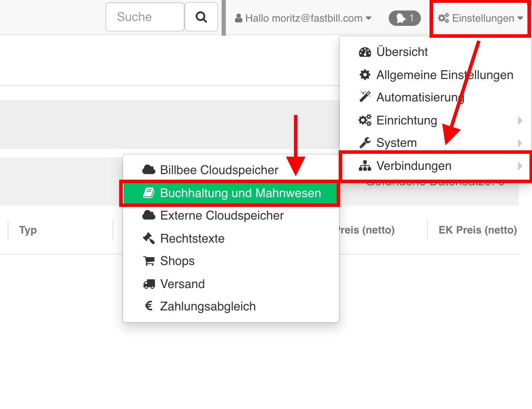
Task: Click into the Suche search field
Action: [x=145, y=17]
